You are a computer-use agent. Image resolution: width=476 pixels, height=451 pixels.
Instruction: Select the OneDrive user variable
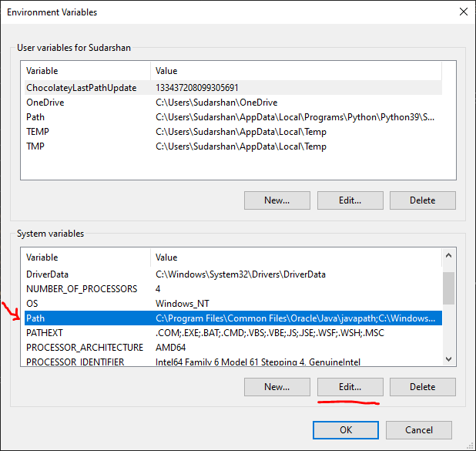click(x=45, y=103)
